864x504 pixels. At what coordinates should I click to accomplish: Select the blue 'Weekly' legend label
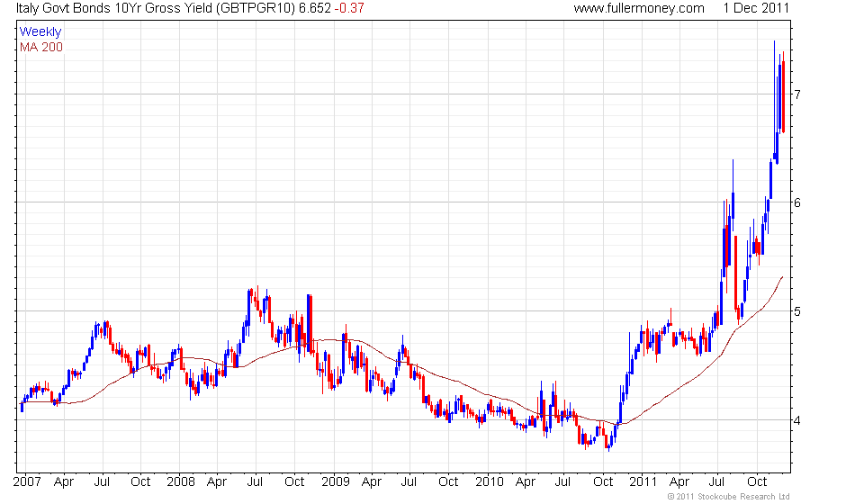coord(40,31)
